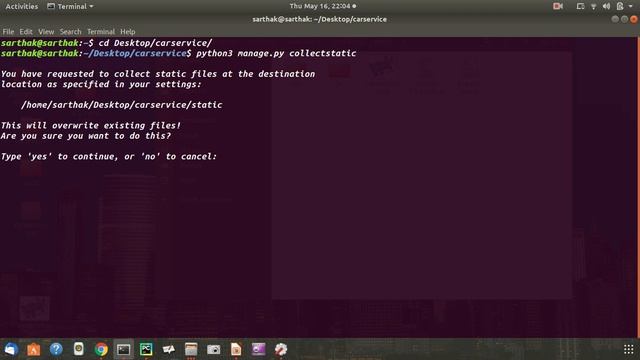Expand the system menu arrow
Viewport: 640px width, 360px height.
(631, 6)
